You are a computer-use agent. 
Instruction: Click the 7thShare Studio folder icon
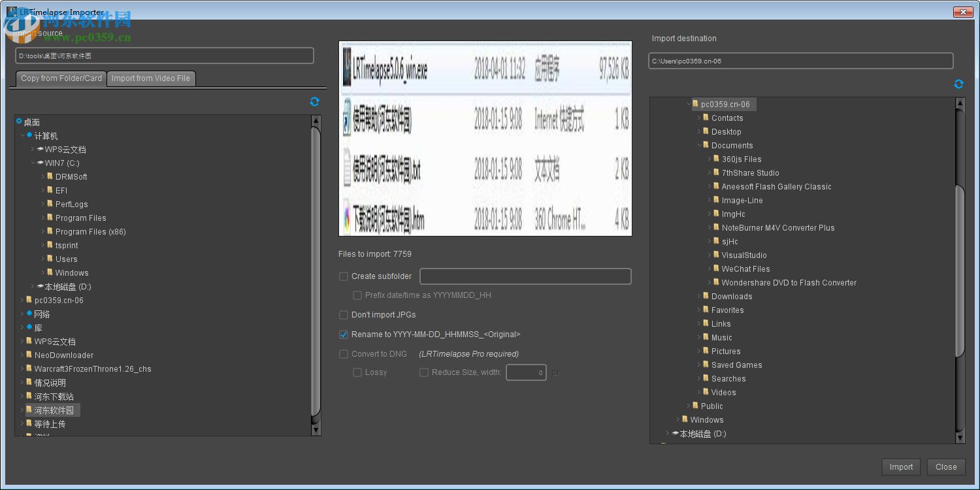[717, 172]
